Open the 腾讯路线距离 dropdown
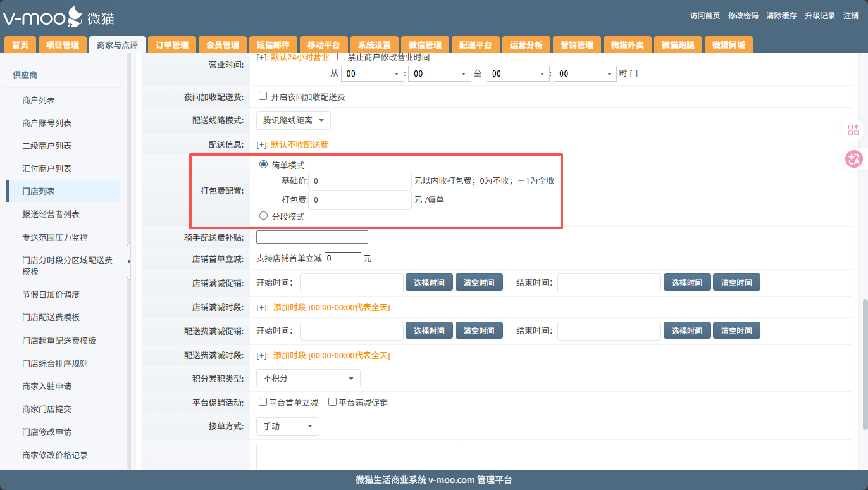Screen dimensions: 868x490 click(294, 120)
